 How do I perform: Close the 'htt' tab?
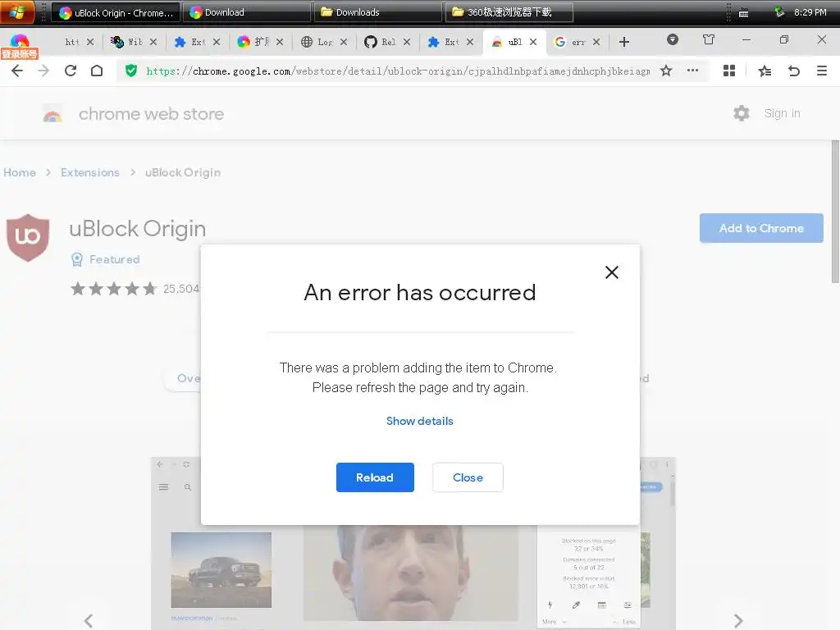tap(90, 42)
